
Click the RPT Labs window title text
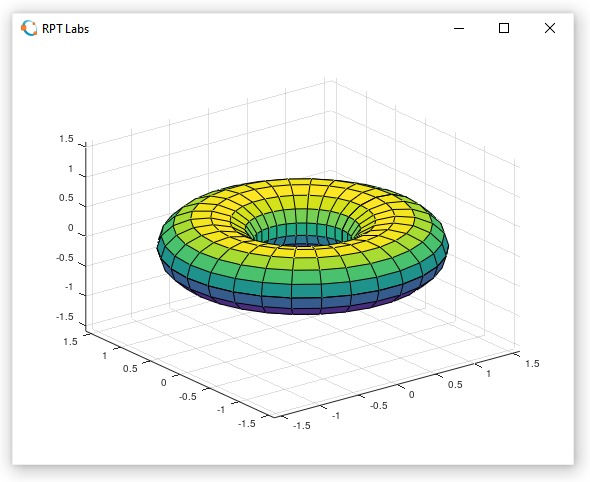click(65, 29)
